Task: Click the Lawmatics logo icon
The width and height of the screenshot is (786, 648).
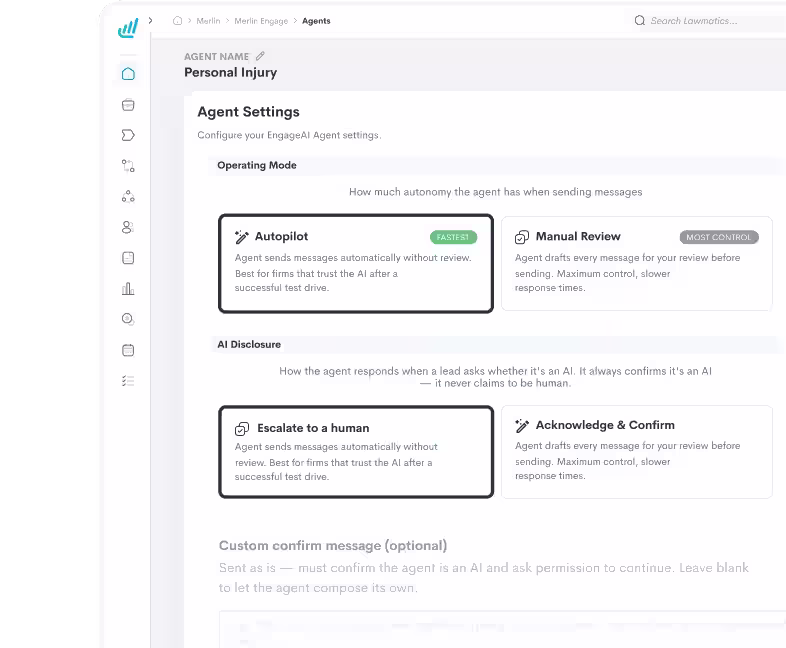Action: click(x=128, y=28)
